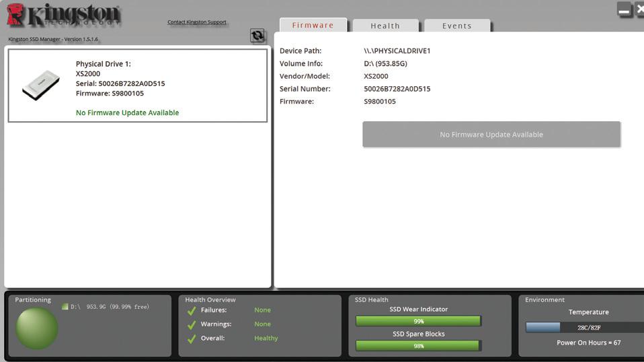Click the refresh drive list icon

click(257, 36)
